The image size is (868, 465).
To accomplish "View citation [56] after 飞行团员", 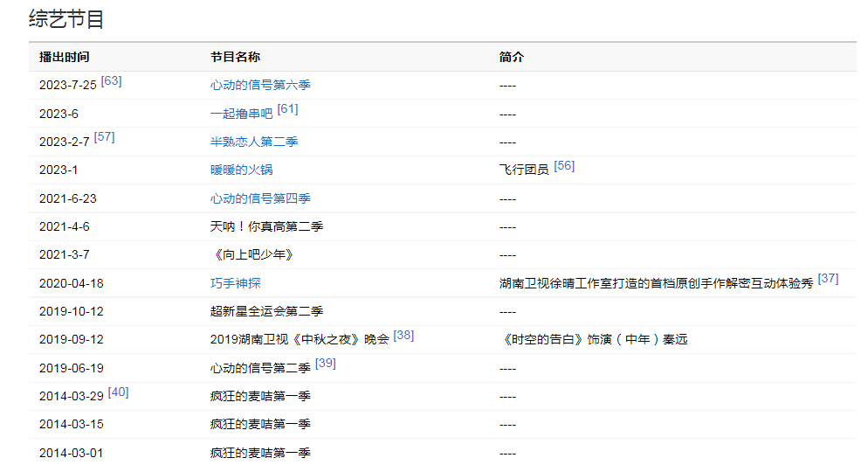I will (x=564, y=165).
